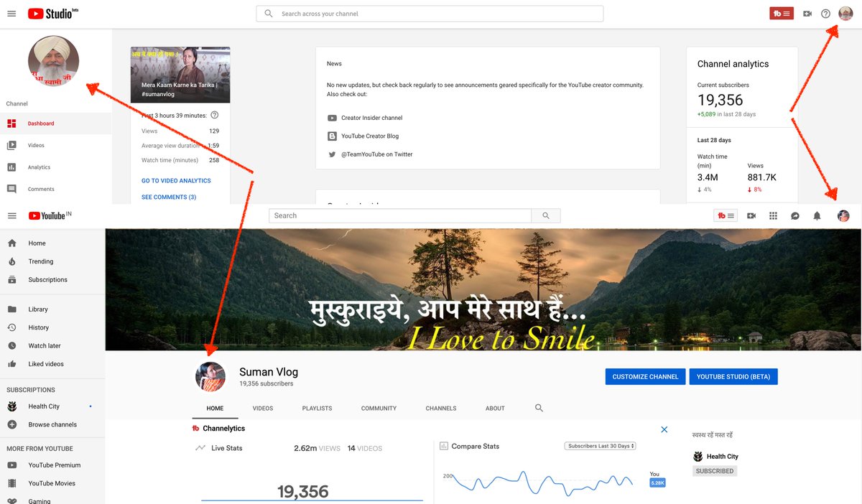This screenshot has width=862, height=504.
Task: Switch to the ABOUT channel tab
Action: [x=495, y=409]
